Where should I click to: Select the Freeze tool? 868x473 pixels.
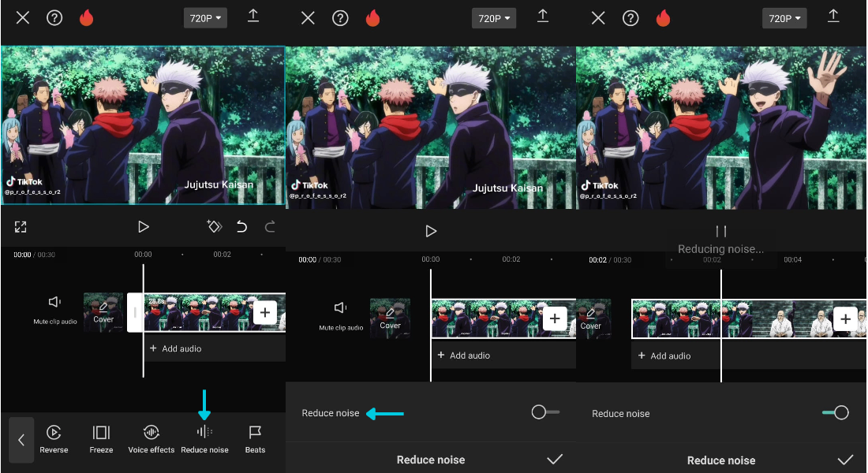pyautogui.click(x=101, y=439)
